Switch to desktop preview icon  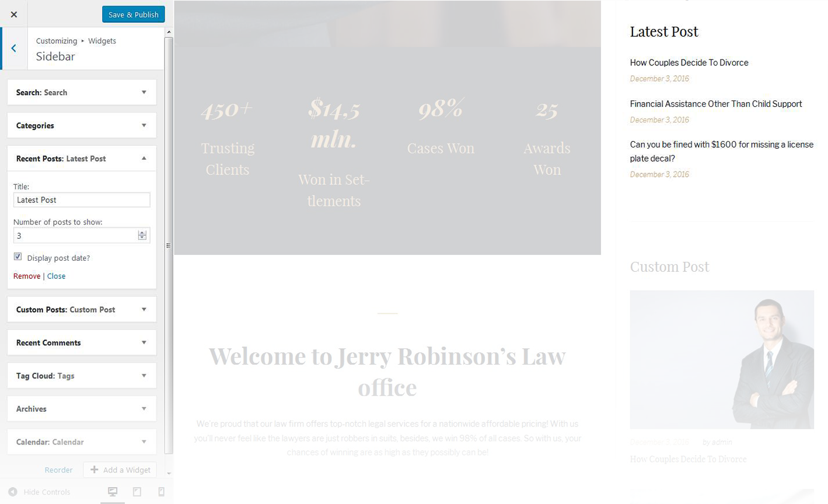113,492
